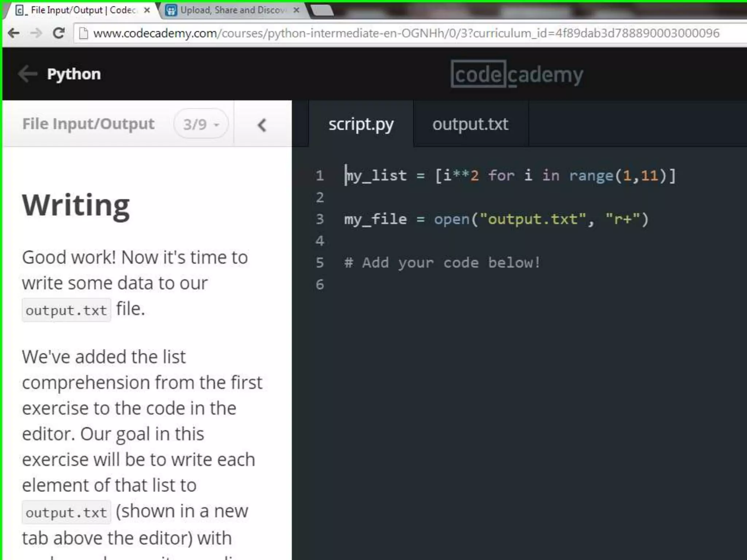This screenshot has height=560, width=747.
Task: Click the address bar URL
Action: tap(406, 33)
